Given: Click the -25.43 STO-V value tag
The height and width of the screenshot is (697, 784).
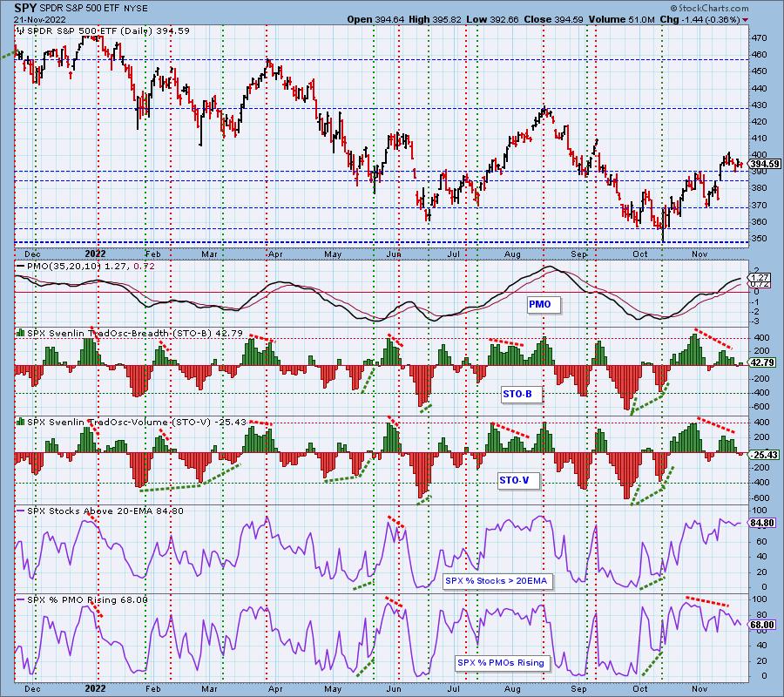Looking at the screenshot, I should point(763,455).
